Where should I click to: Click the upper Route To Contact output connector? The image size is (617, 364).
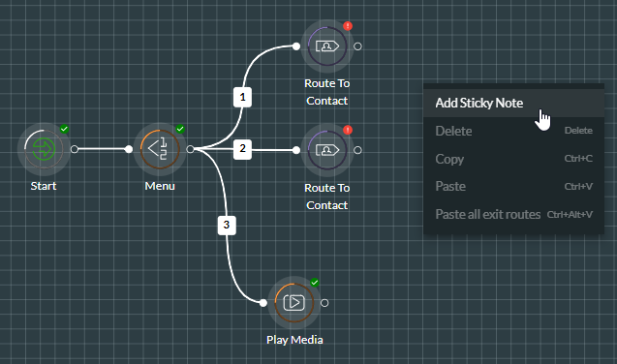(x=357, y=46)
